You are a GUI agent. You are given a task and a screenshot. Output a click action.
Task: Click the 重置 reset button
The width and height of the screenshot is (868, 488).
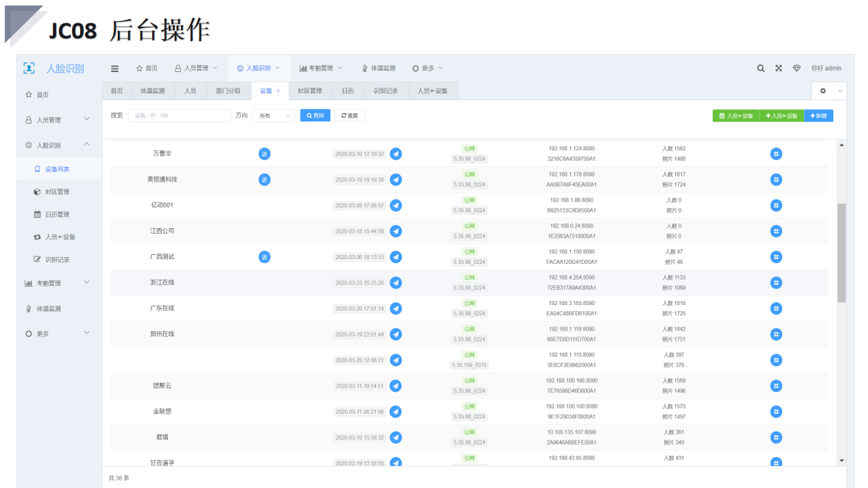click(350, 116)
